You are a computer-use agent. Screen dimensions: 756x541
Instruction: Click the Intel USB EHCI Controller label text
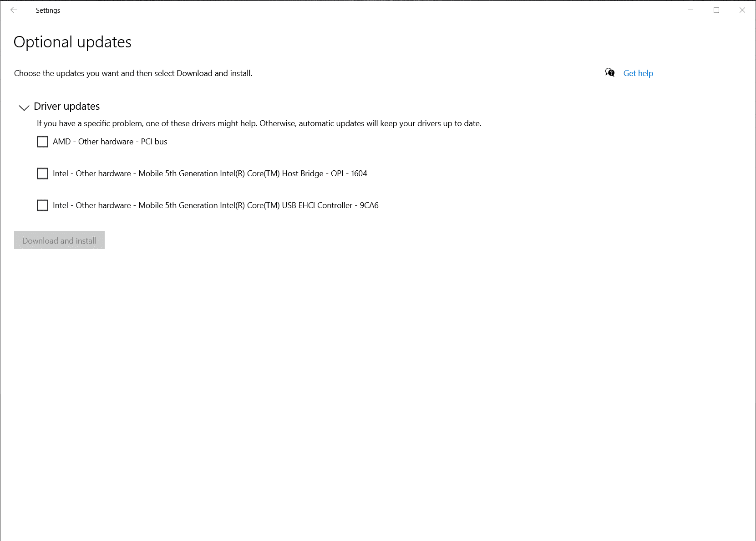[x=215, y=205]
